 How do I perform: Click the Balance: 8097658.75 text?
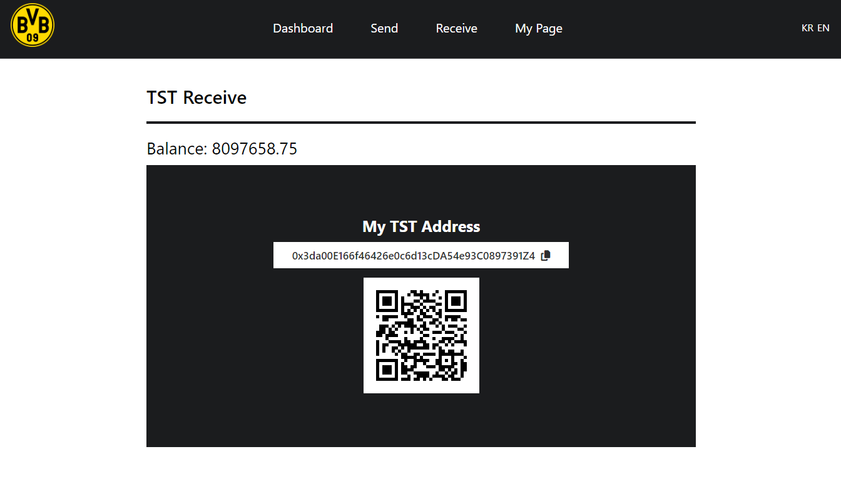pyautogui.click(x=222, y=149)
